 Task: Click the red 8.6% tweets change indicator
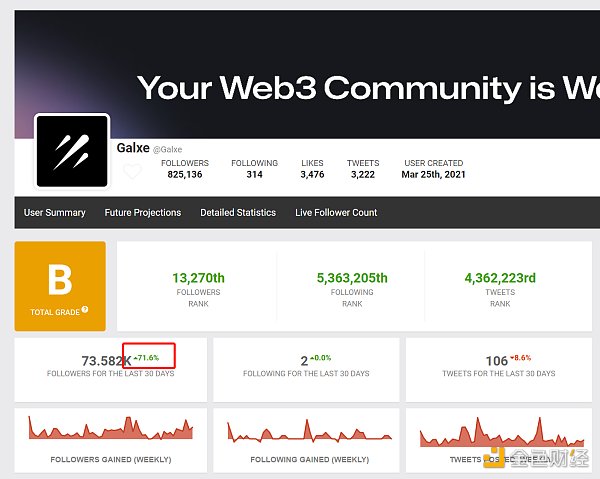pos(523,357)
